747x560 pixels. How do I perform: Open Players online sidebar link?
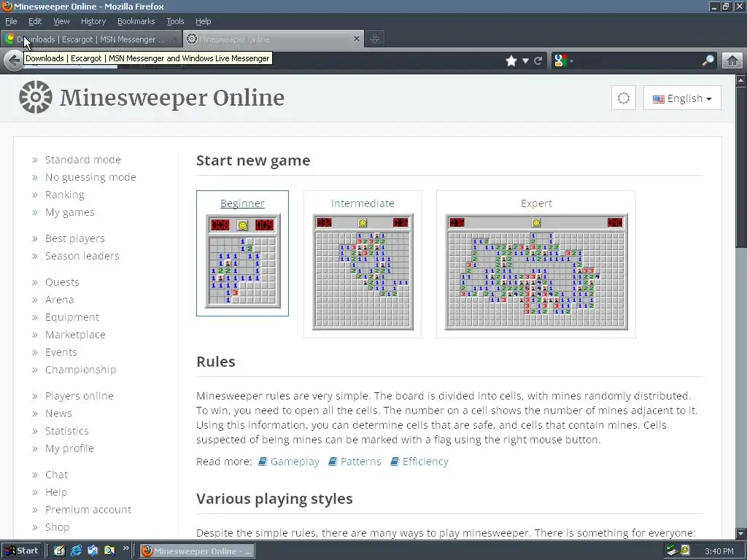(x=79, y=396)
